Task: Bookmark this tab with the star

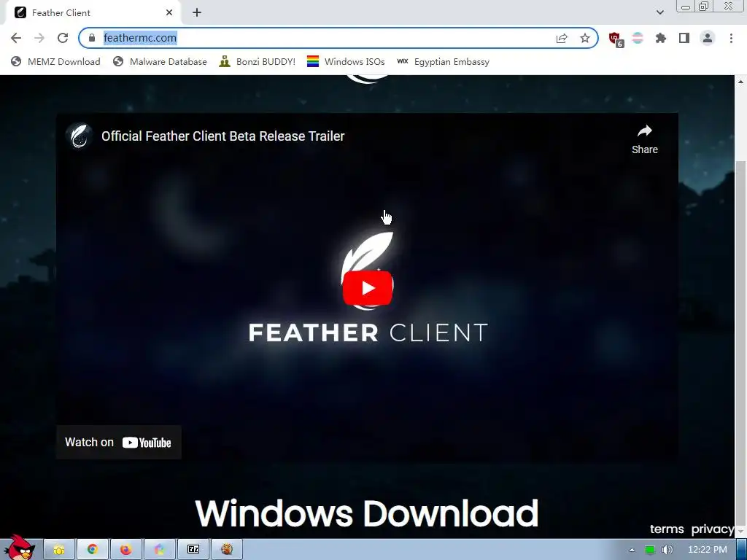Action: (x=585, y=38)
